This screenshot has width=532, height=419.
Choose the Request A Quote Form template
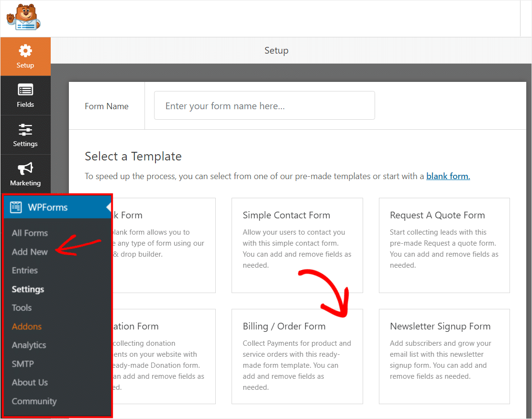pos(444,245)
